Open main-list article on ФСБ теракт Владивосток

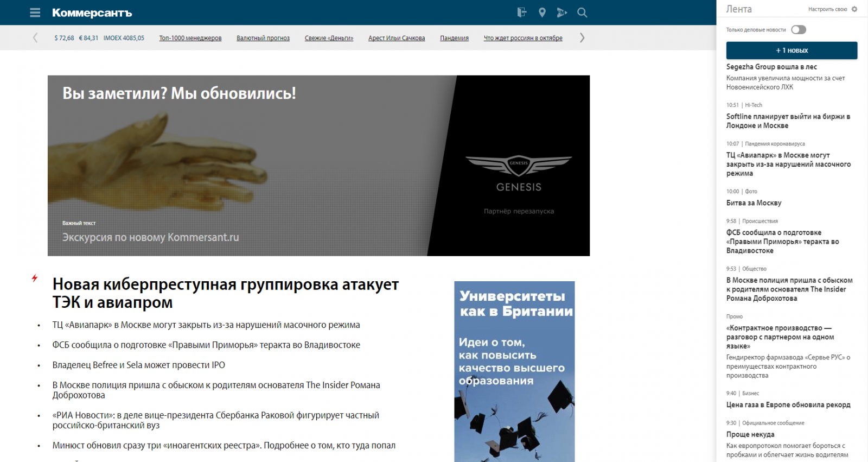(206, 345)
